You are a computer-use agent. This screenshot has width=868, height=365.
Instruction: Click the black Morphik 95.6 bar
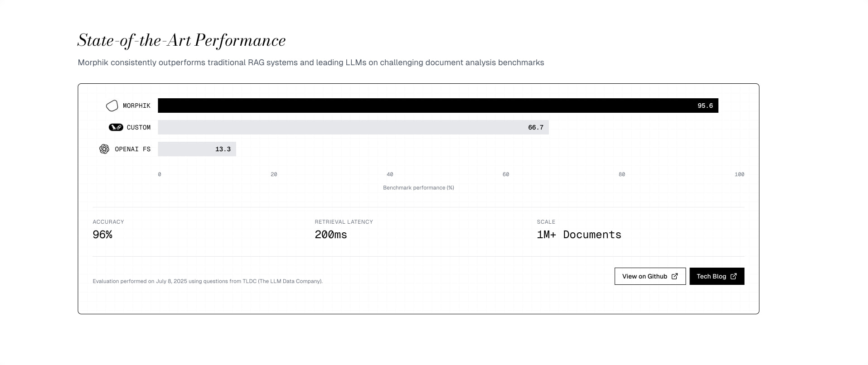click(438, 106)
